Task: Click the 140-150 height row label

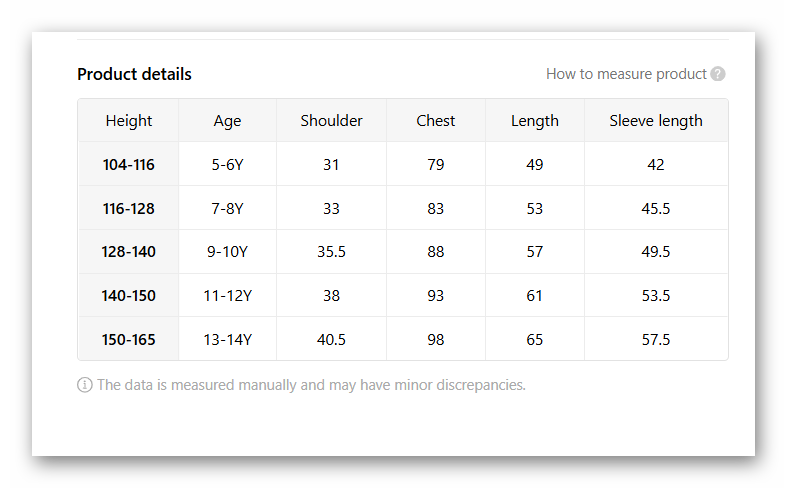Action: click(x=129, y=296)
